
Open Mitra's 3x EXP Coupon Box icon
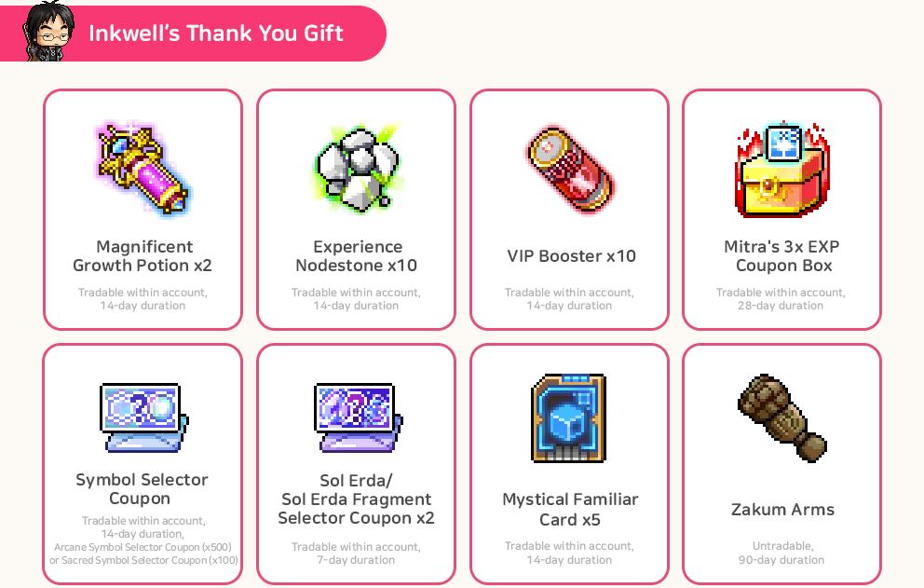(x=781, y=170)
